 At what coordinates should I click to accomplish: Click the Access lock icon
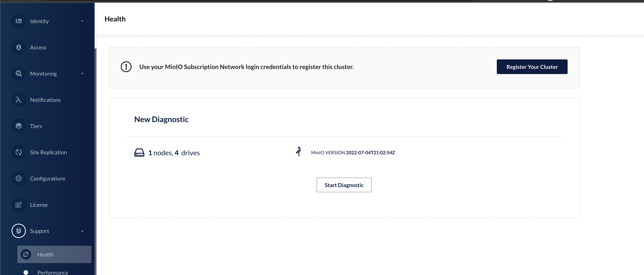19,47
